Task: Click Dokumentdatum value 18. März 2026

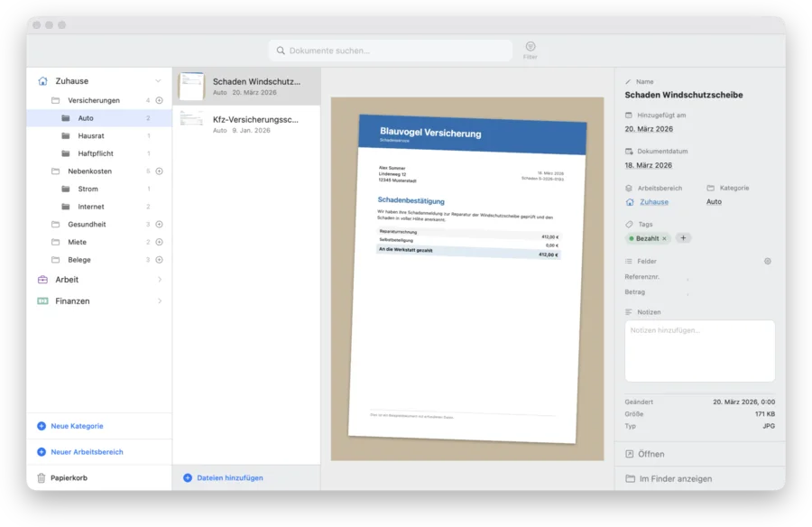Action: coord(649,165)
